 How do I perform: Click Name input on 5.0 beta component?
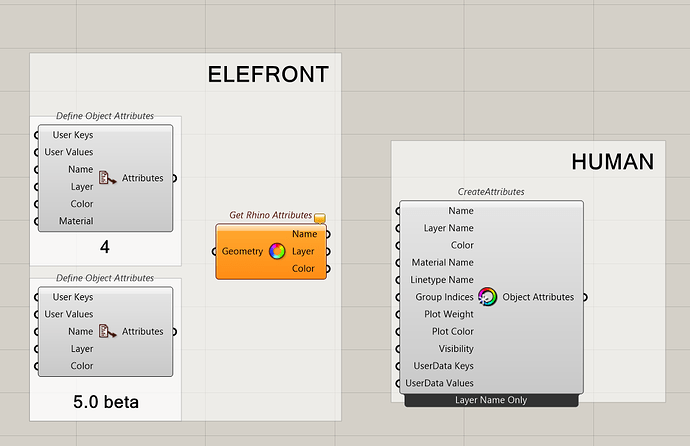click(81, 331)
